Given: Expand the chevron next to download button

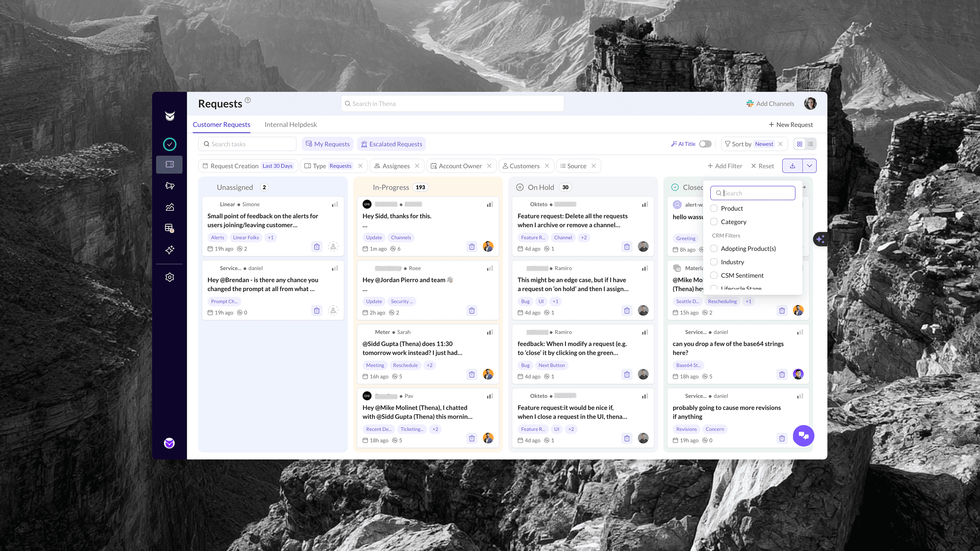Looking at the screenshot, I should click(809, 166).
